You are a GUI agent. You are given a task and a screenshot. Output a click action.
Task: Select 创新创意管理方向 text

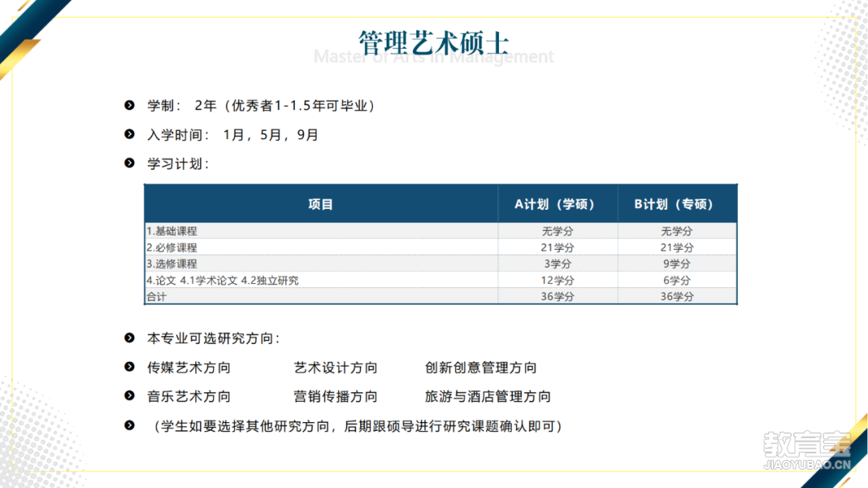pos(481,367)
